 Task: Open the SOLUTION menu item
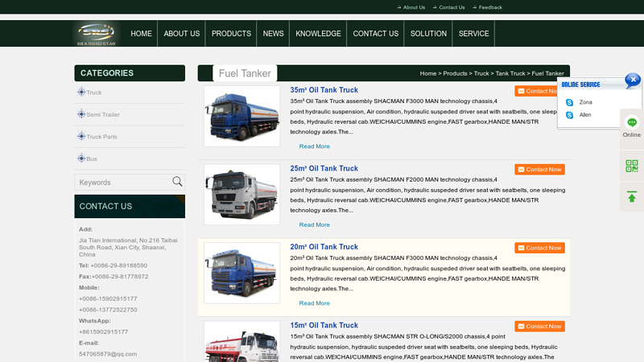pyautogui.click(x=428, y=34)
